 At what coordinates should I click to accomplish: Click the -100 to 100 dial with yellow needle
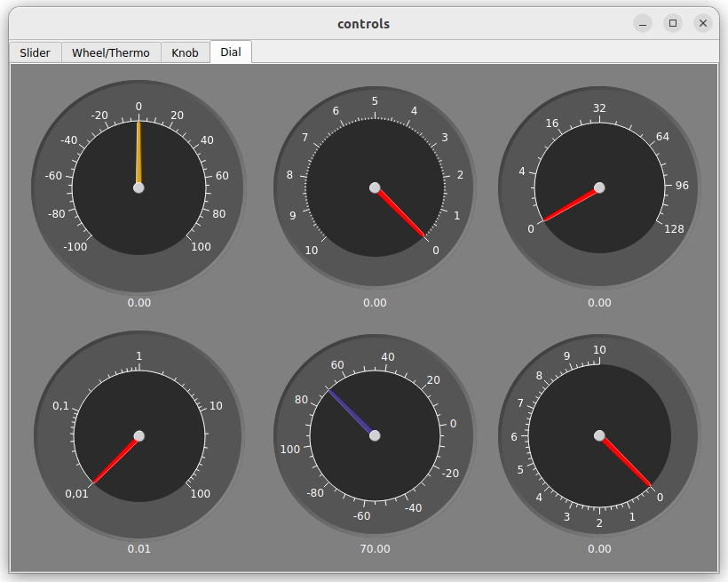[138, 187]
